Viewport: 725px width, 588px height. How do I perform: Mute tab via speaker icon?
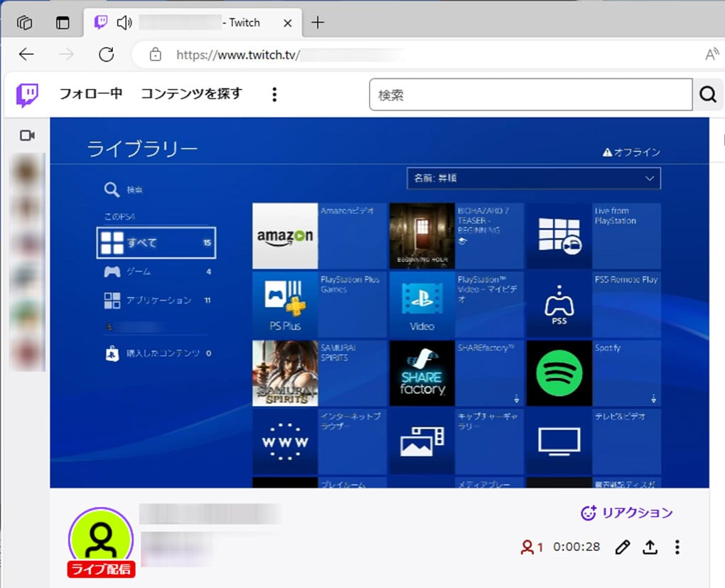[x=124, y=23]
